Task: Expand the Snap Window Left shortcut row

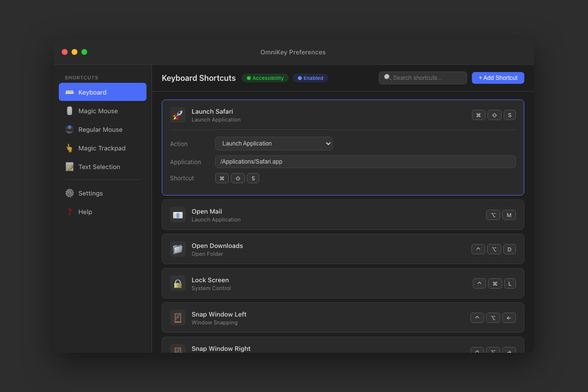Action: point(343,318)
